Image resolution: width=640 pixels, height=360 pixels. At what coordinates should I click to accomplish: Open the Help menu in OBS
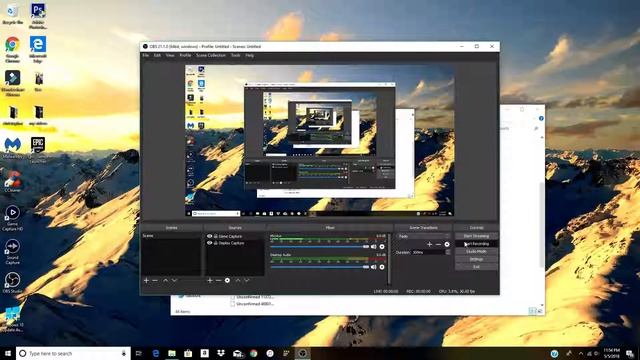point(249,55)
